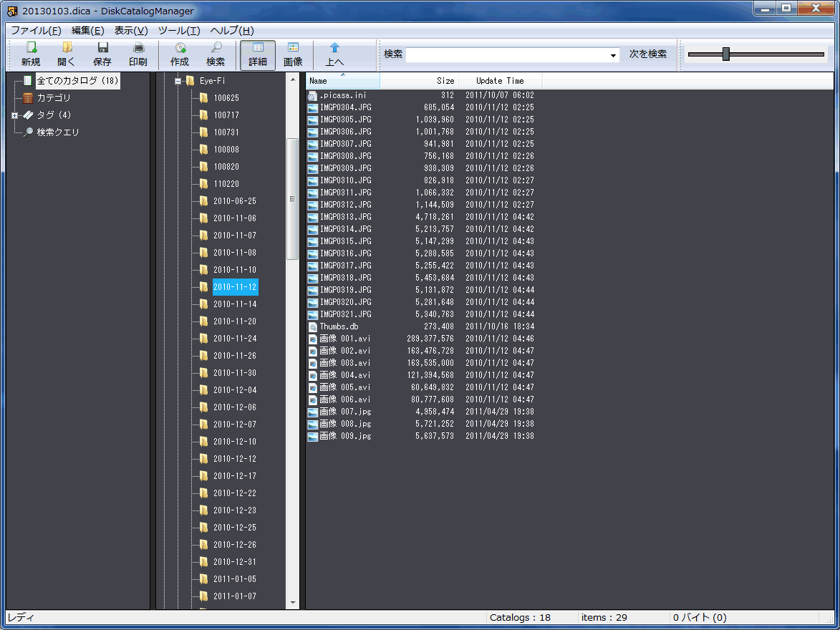840x630 pixels.
Task: Select the 2010-12-25 folder
Action: point(234,528)
